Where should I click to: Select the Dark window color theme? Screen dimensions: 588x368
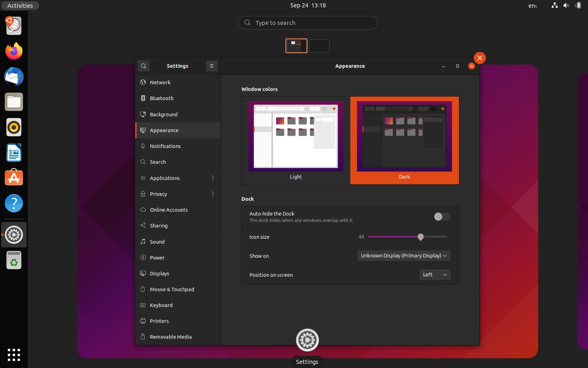click(404, 140)
